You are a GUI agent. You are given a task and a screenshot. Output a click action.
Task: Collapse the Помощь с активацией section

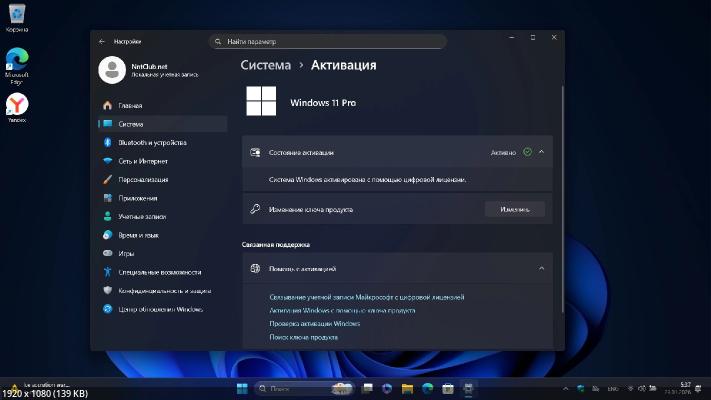(541, 268)
